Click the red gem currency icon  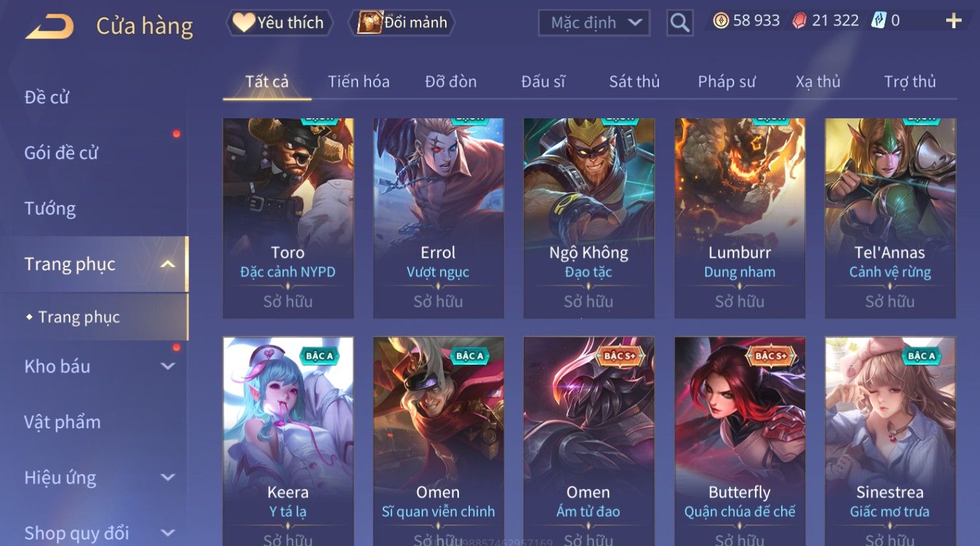[x=799, y=21]
